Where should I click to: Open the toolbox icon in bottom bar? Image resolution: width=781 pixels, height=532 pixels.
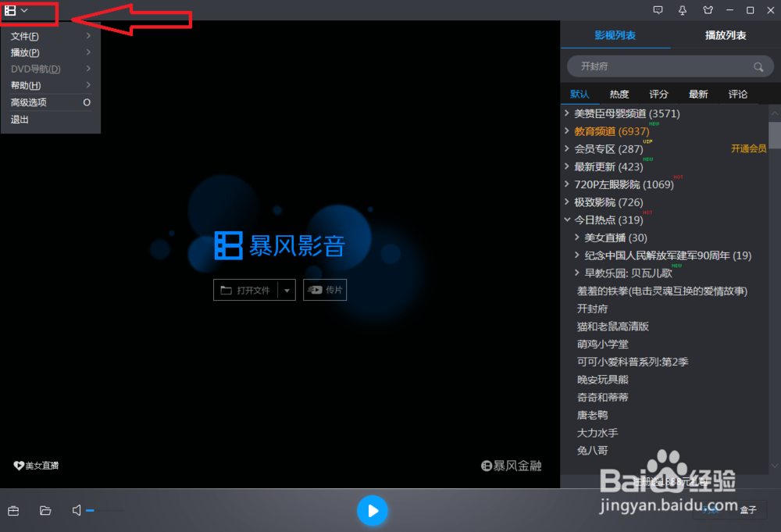coord(13,511)
